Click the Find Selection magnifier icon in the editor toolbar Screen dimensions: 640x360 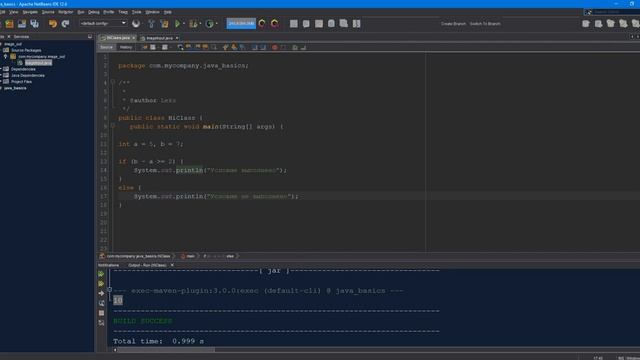click(180, 47)
